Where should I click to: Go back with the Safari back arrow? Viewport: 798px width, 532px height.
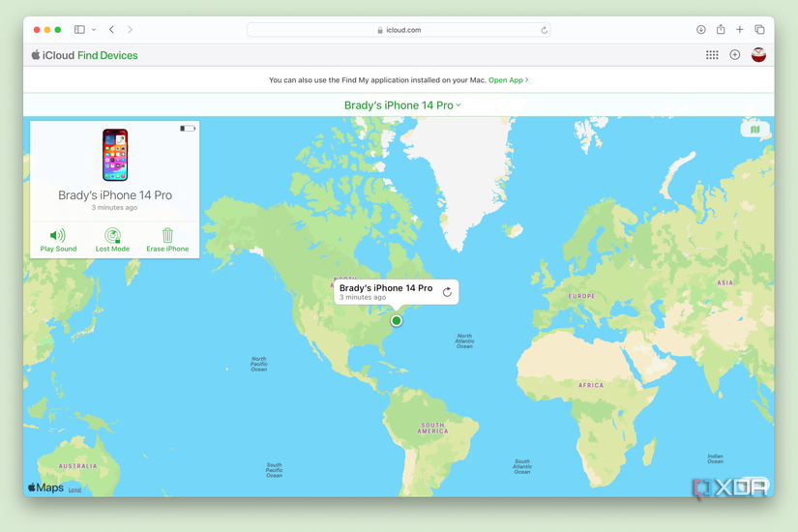(111, 30)
